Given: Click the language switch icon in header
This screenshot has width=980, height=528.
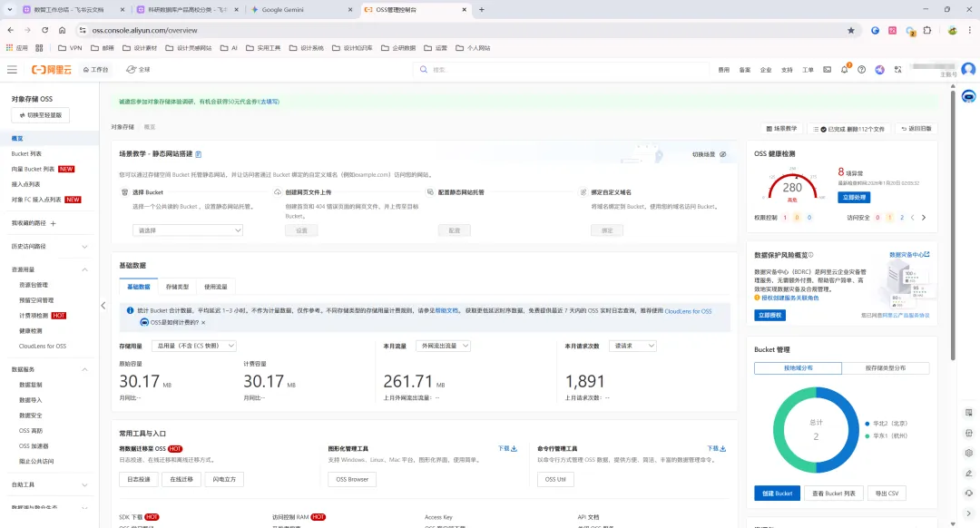Looking at the screenshot, I should pyautogui.click(x=898, y=69).
